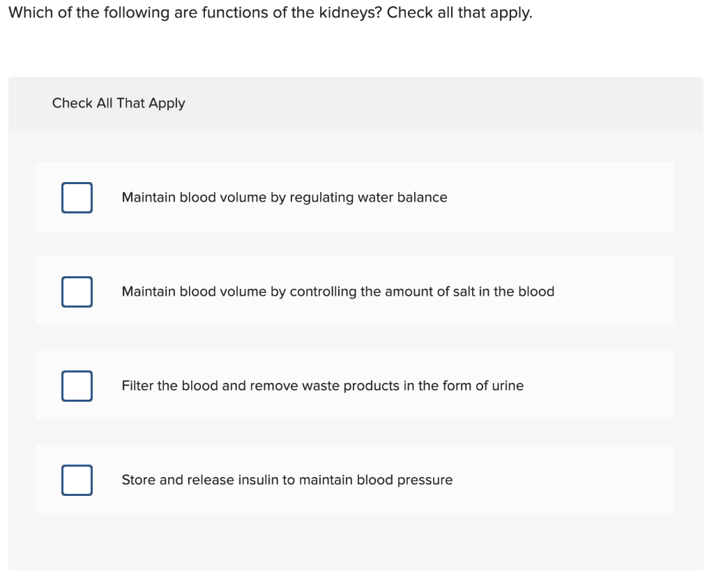Click the 'Check All That Apply' header text
Image resolution: width=714 pixels, height=588 pixels.
(119, 103)
